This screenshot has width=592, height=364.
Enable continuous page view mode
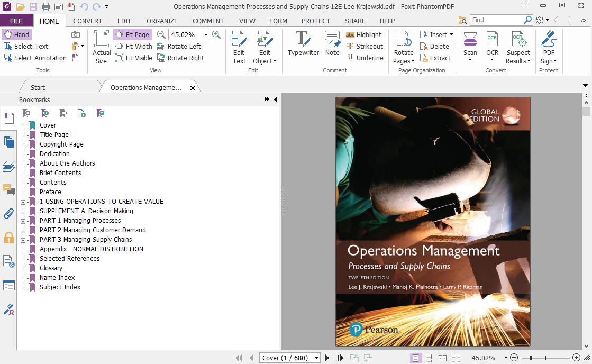pyautogui.click(x=429, y=358)
